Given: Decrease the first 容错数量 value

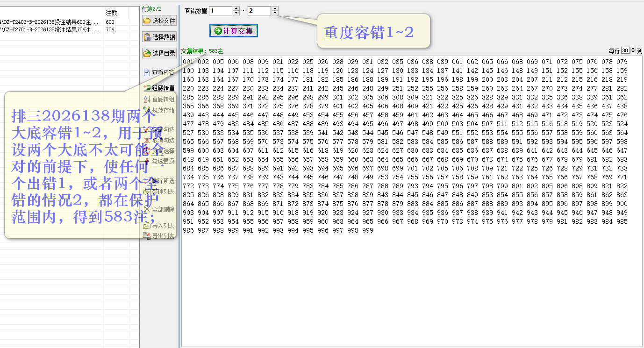Looking at the screenshot, I should 236,13.
